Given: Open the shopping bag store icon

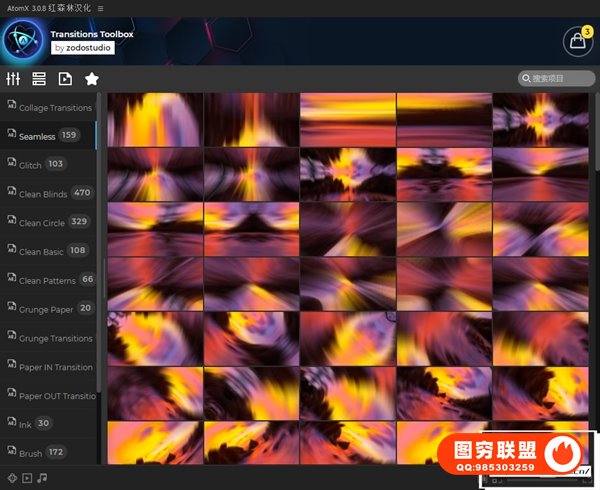Looking at the screenshot, I should [577, 42].
